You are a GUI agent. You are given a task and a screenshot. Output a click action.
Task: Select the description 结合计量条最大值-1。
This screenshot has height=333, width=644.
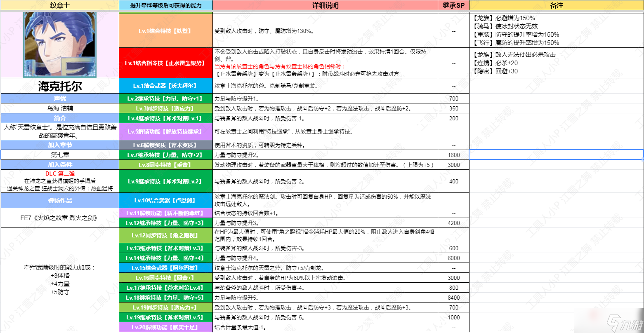tap(241, 327)
